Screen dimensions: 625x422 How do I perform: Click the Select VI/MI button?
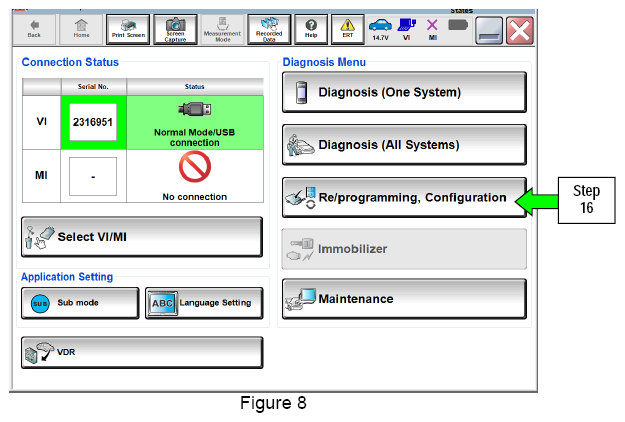(x=142, y=237)
